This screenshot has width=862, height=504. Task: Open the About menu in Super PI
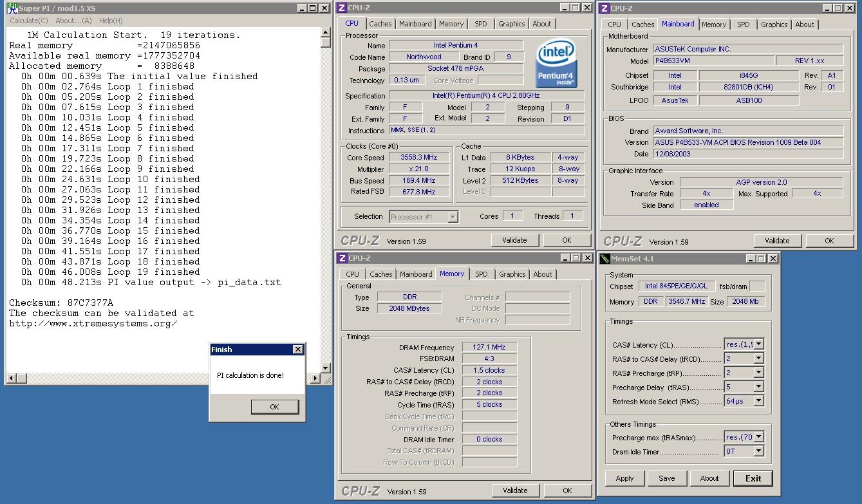point(73,21)
